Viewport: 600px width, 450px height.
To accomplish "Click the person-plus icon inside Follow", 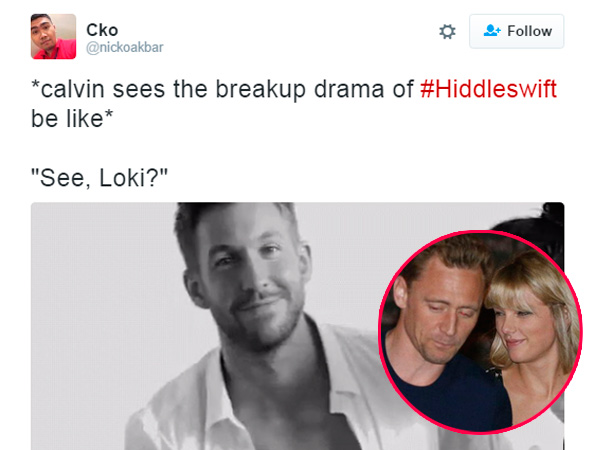I will coord(492,31).
